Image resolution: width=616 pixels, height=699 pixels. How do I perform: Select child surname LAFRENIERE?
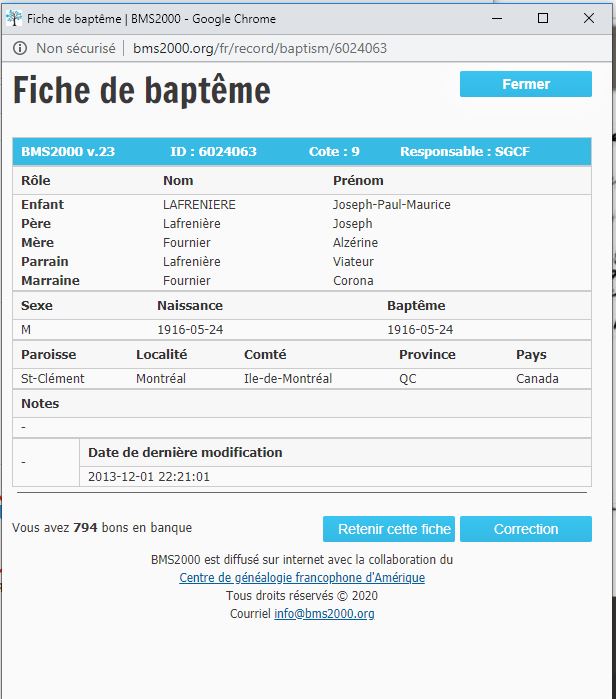click(199, 205)
